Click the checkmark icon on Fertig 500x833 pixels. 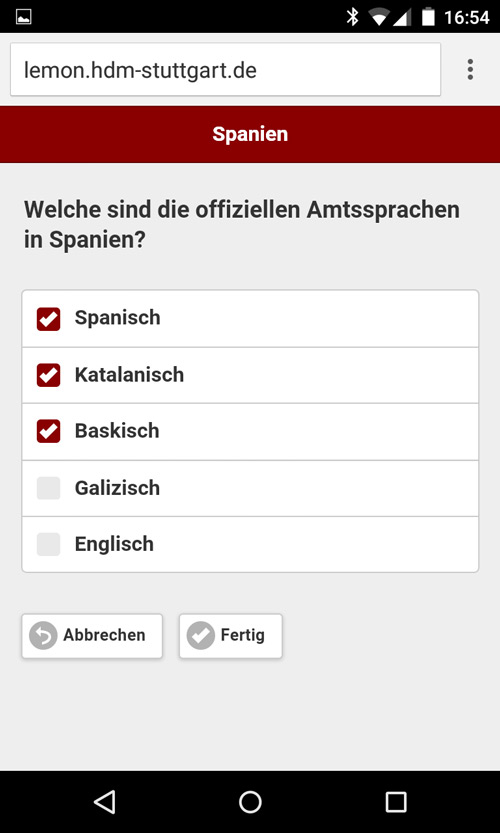tap(201, 635)
